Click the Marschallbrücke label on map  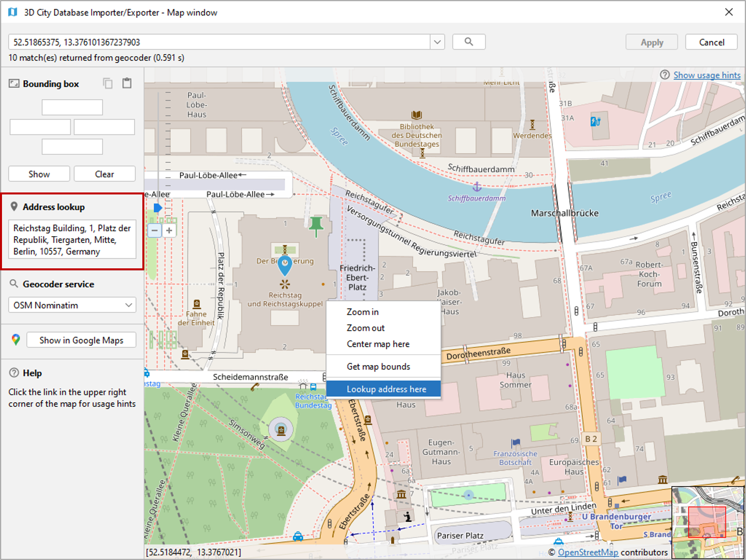[x=564, y=213]
